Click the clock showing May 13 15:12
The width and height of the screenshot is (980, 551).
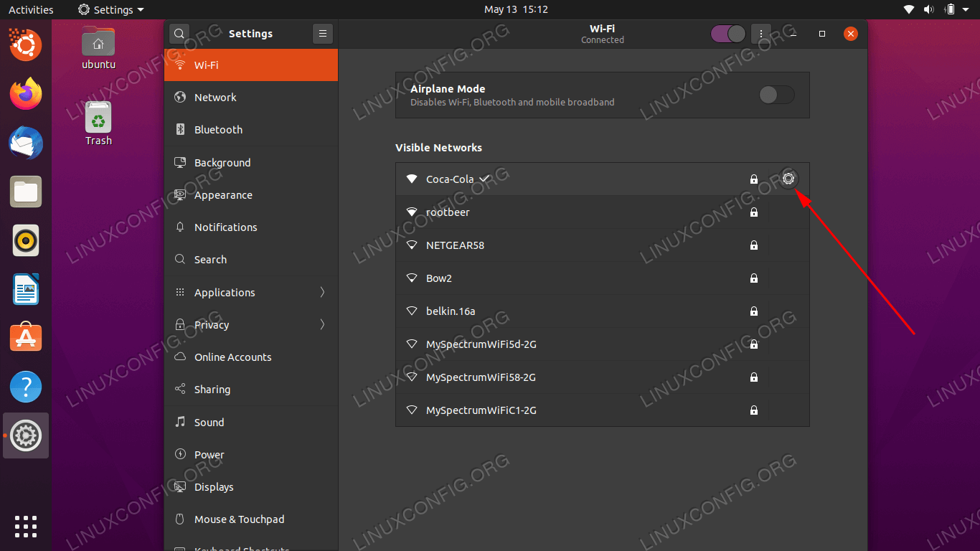[516, 9]
